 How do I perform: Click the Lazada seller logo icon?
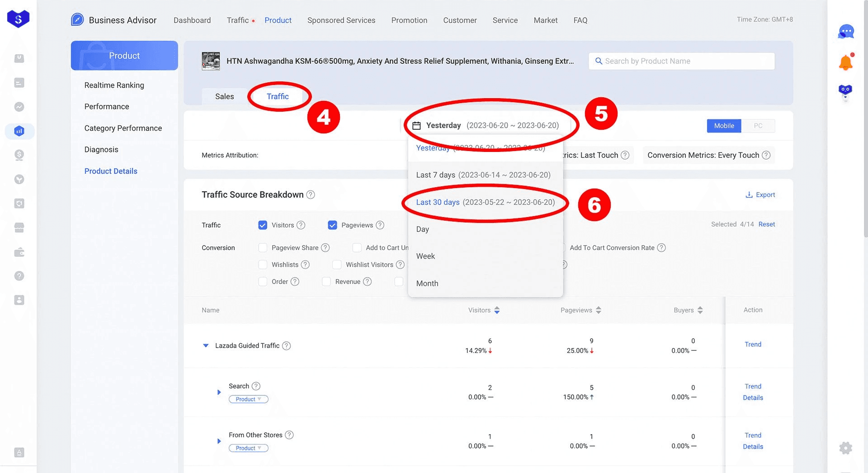(x=18, y=19)
